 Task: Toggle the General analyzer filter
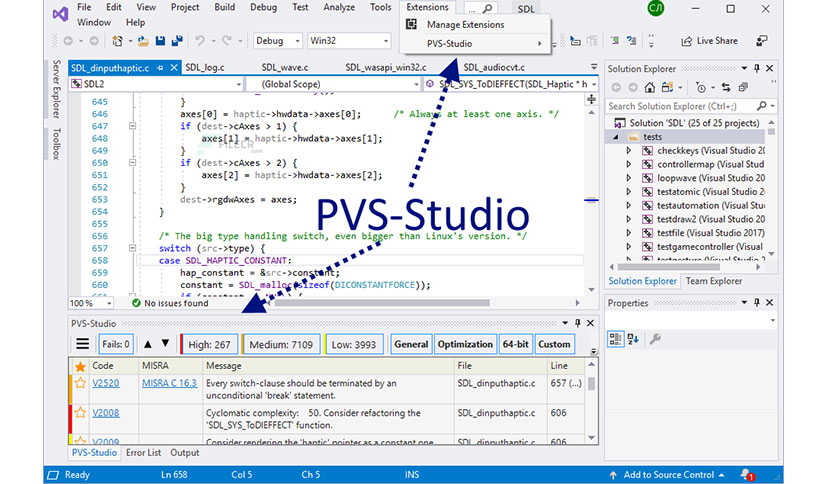411,344
